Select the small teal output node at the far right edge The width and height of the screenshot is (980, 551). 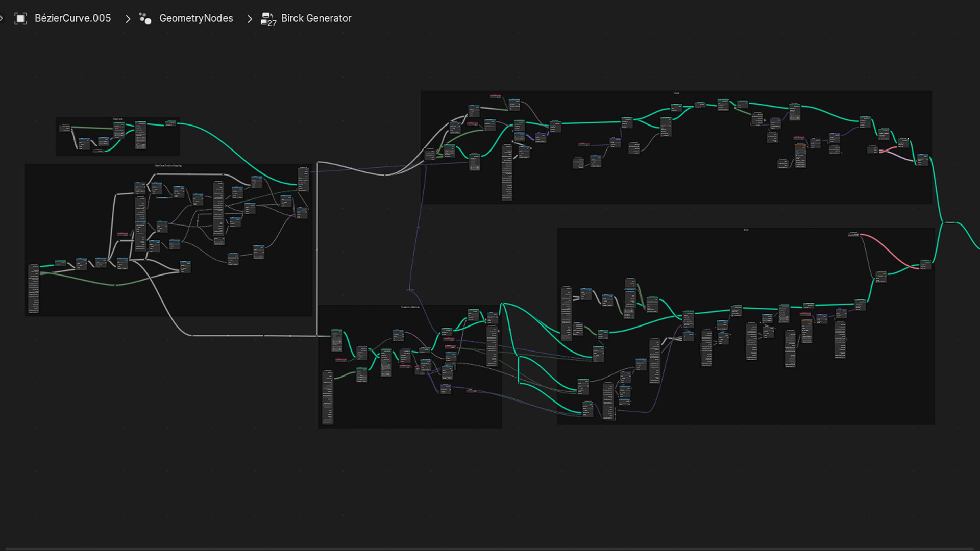[950, 223]
